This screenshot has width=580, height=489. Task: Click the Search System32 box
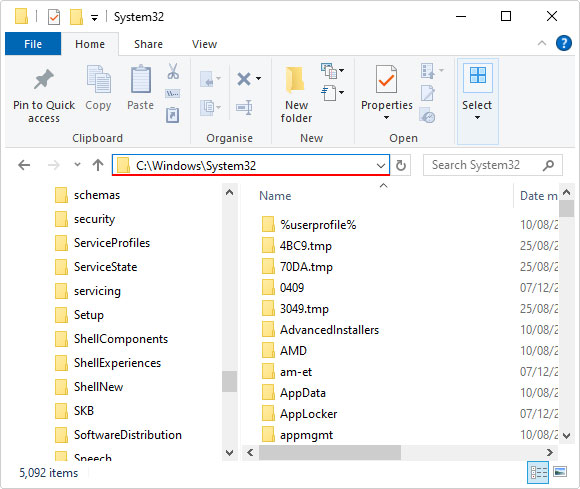coord(493,165)
